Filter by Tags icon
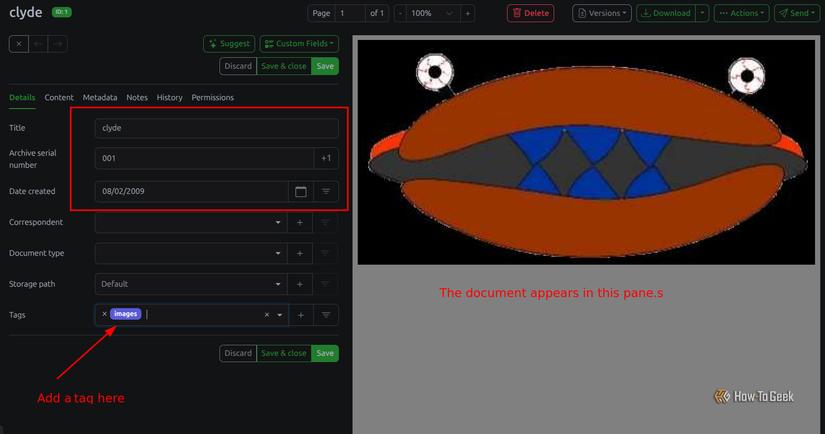 click(326, 315)
